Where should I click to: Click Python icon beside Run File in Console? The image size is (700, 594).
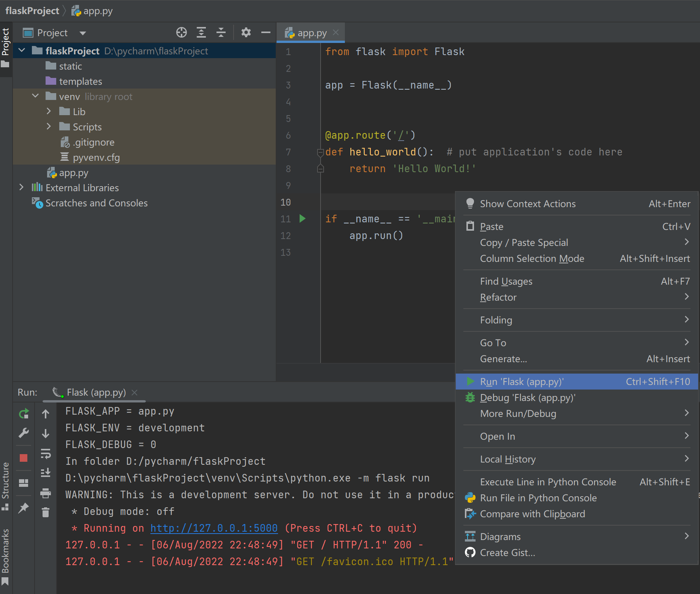click(470, 498)
